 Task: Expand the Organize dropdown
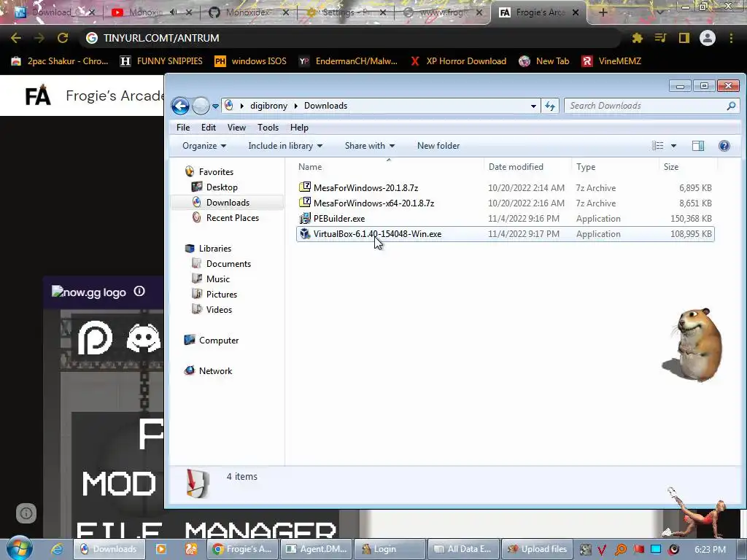[204, 146]
